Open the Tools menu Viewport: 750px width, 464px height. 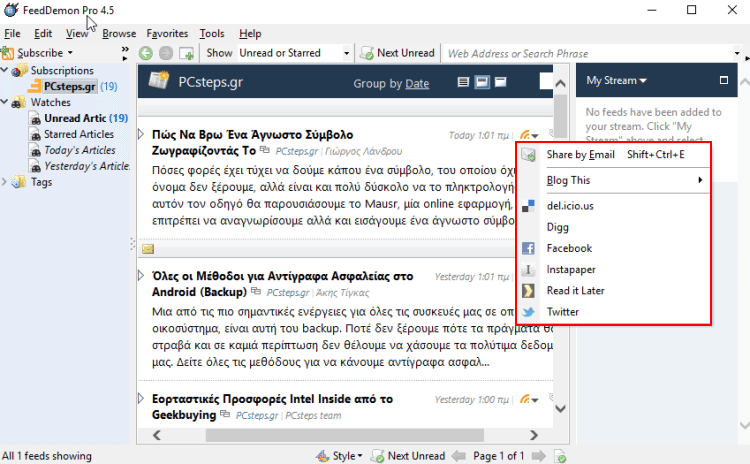click(212, 33)
